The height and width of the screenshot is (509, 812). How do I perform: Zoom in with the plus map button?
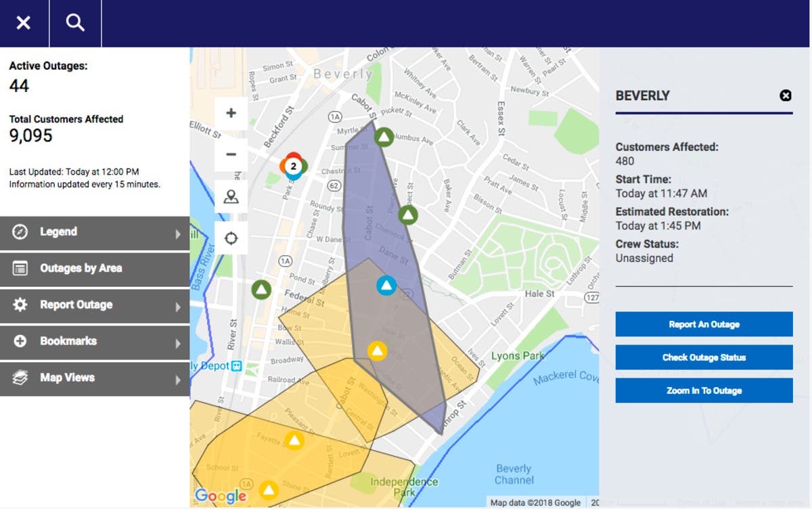(231, 113)
